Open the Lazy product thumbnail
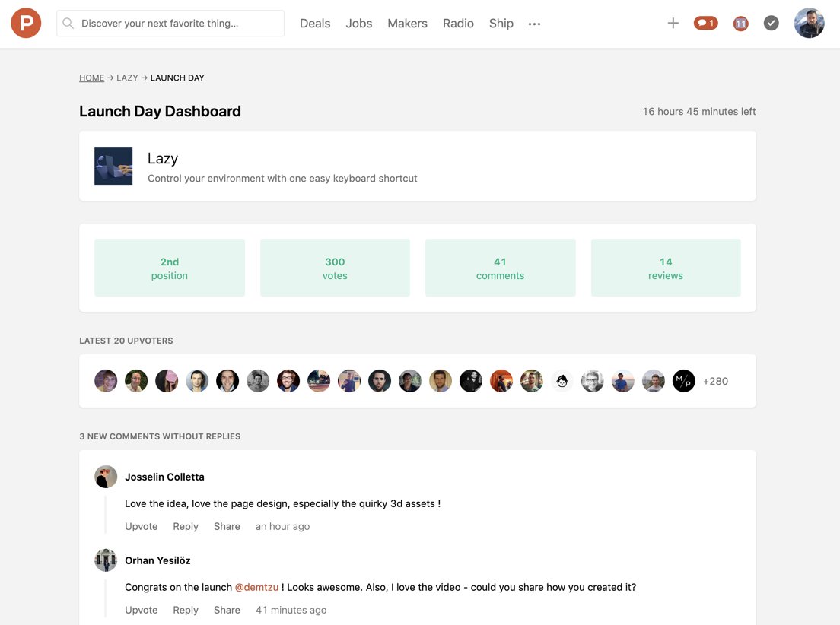The width and height of the screenshot is (840, 625). point(113,166)
